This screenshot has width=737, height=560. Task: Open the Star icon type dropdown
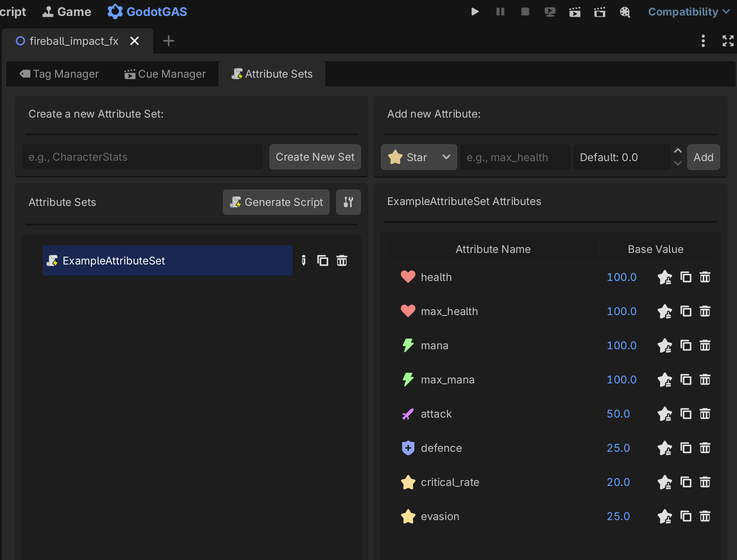coord(419,158)
